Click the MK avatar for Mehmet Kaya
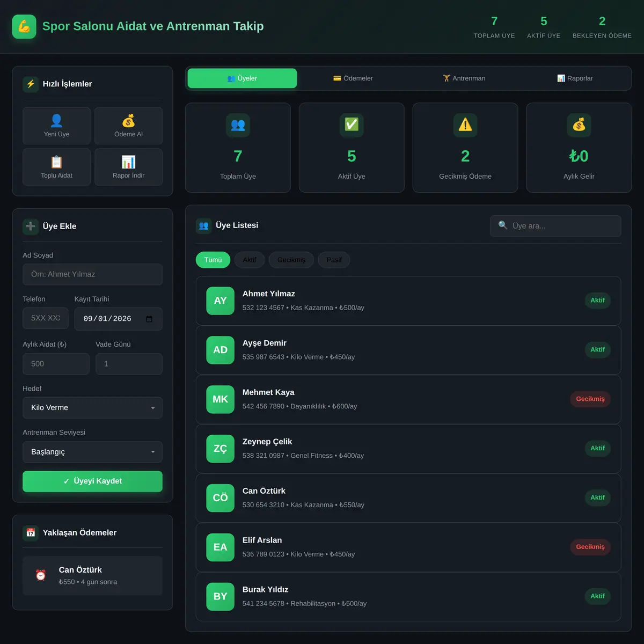Image resolution: width=644 pixels, height=644 pixels. click(221, 399)
